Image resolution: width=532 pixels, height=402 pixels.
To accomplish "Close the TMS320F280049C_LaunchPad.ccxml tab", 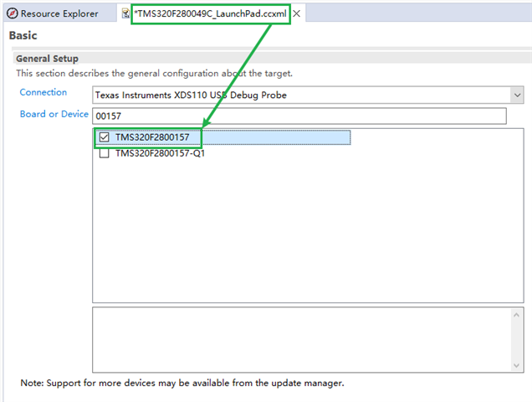I will coord(297,13).
